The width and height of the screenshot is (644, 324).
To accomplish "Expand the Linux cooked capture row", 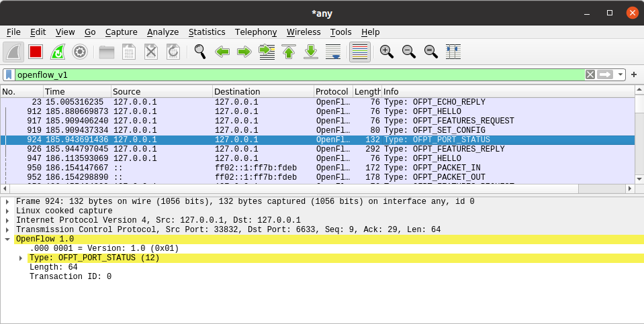I will [x=7, y=211].
